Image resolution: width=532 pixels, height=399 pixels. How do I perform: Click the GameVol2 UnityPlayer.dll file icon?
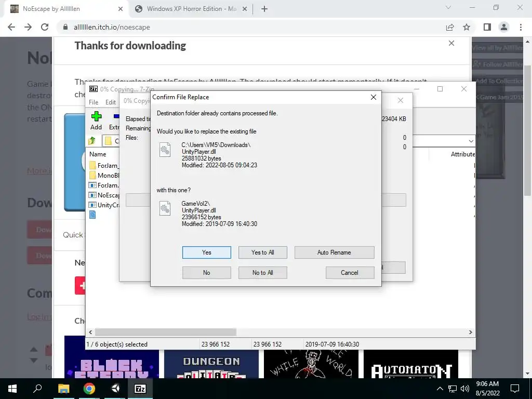tap(165, 208)
